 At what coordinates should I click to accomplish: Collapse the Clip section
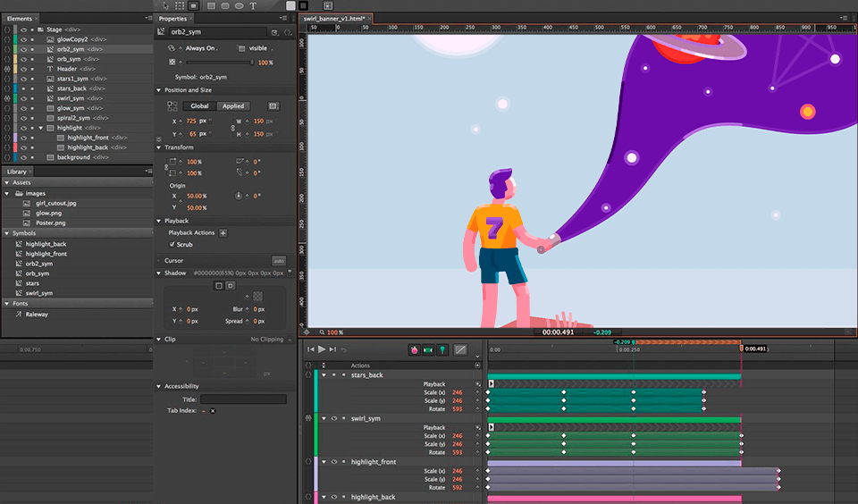point(159,340)
